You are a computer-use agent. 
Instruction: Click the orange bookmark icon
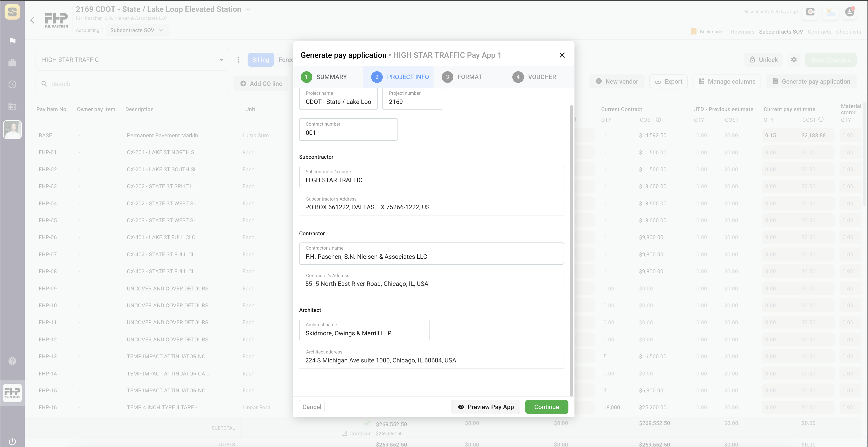tap(694, 31)
